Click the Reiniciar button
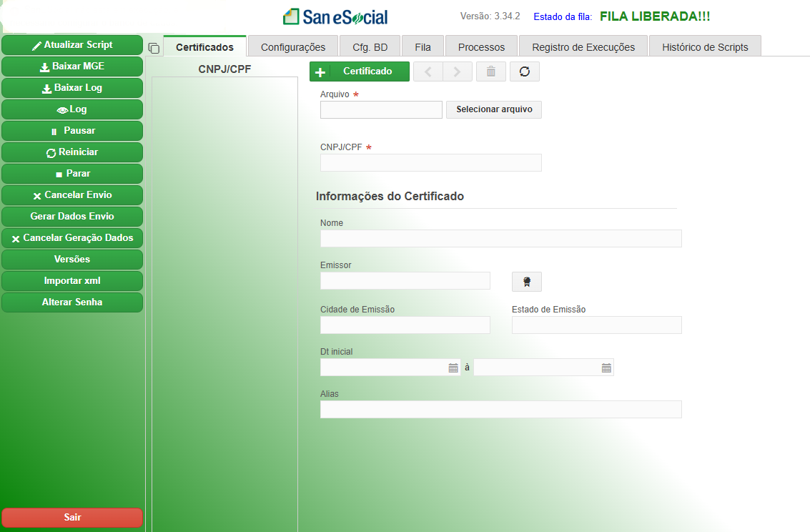The width and height of the screenshot is (810, 532). (x=72, y=152)
